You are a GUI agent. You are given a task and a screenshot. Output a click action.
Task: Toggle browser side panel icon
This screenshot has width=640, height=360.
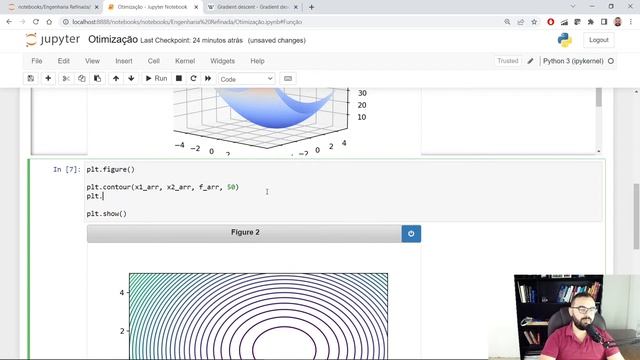(604, 22)
